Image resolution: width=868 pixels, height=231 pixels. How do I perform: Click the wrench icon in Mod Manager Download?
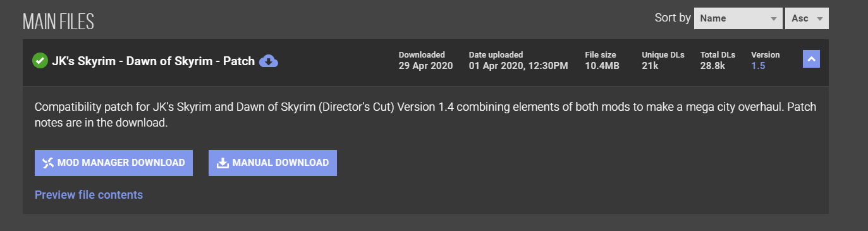(48, 163)
